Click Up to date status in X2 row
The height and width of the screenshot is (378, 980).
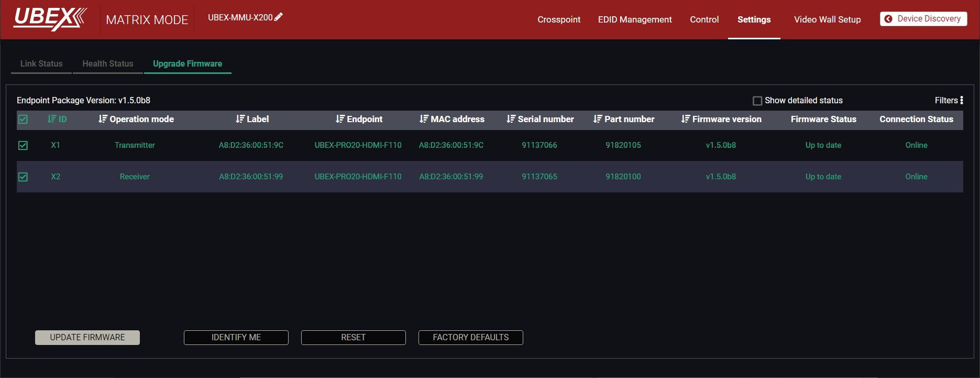823,177
